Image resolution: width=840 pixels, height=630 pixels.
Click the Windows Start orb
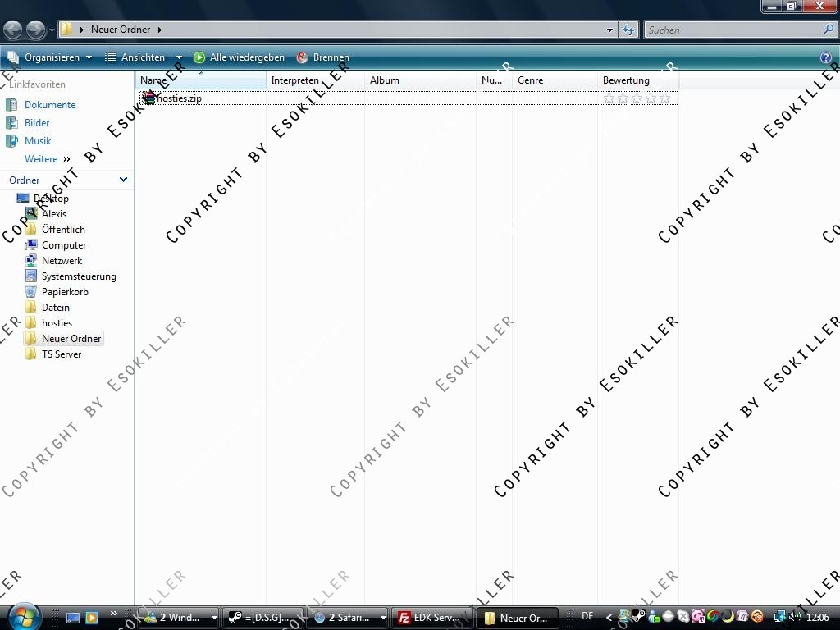click(25, 616)
